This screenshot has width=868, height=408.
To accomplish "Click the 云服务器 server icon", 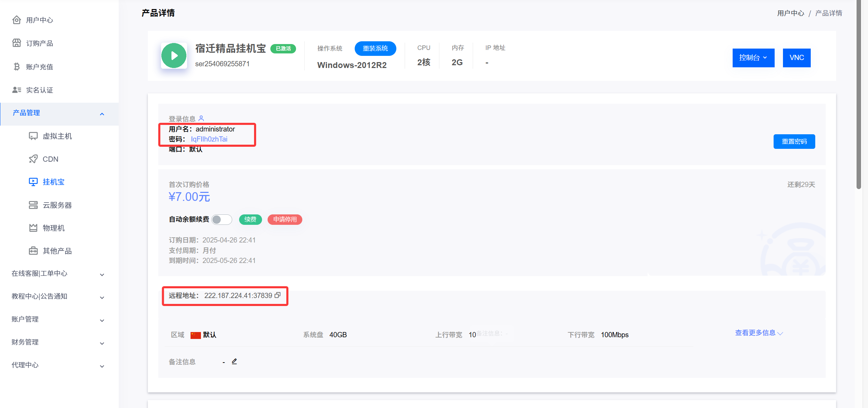I will point(33,205).
